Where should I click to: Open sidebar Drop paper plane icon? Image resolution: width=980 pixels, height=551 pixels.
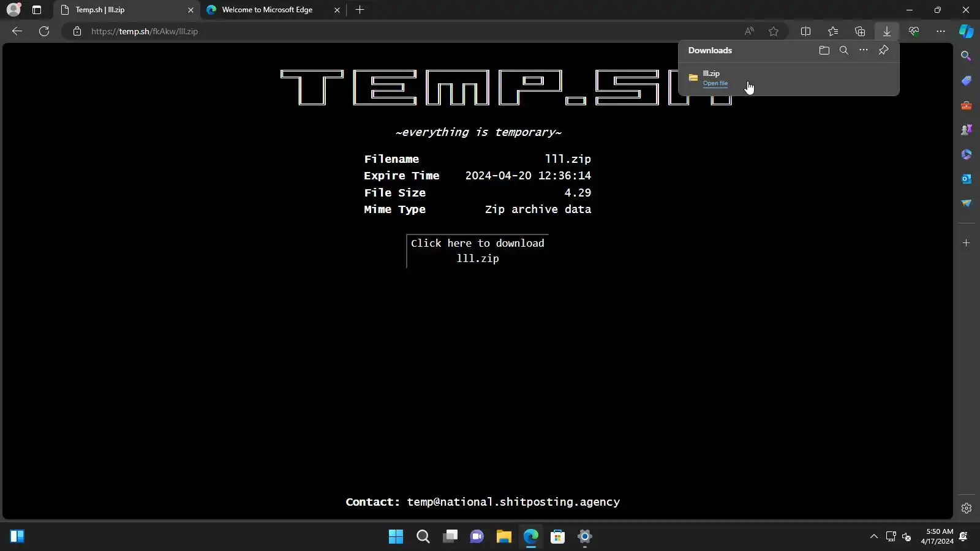click(x=967, y=203)
